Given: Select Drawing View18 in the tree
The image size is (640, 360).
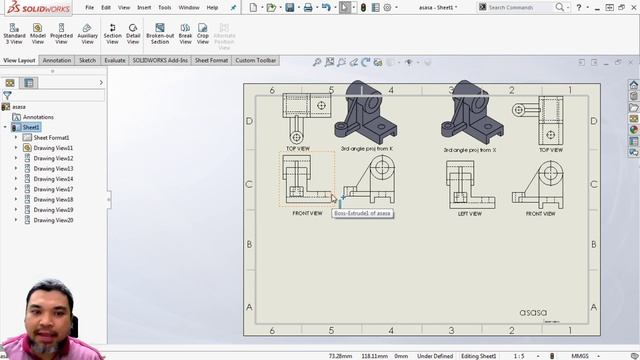Looking at the screenshot, I should tap(53, 200).
